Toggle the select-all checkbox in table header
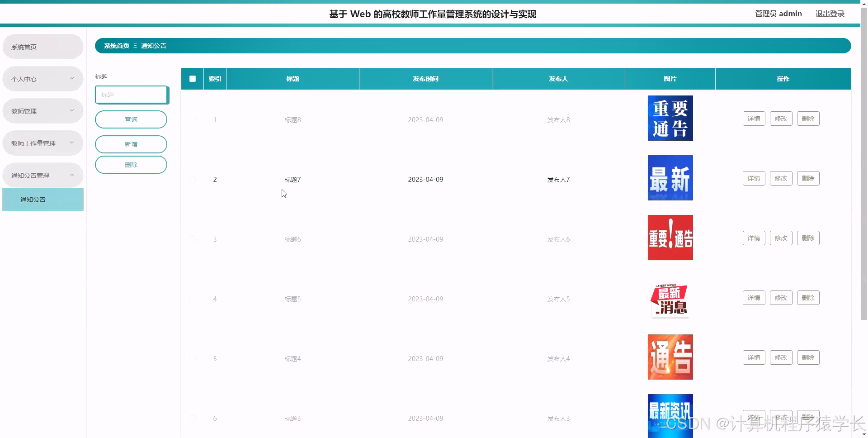868x438 pixels. click(192, 78)
